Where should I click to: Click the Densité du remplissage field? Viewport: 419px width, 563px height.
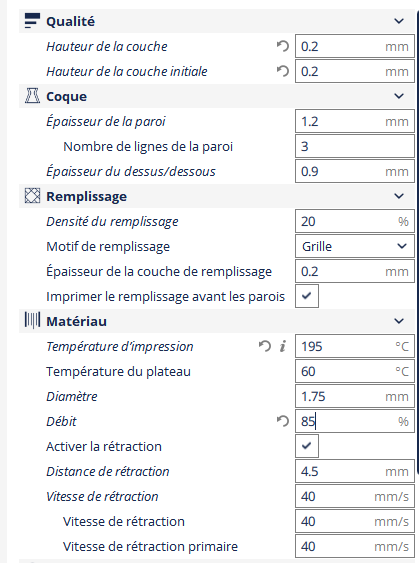(x=355, y=221)
